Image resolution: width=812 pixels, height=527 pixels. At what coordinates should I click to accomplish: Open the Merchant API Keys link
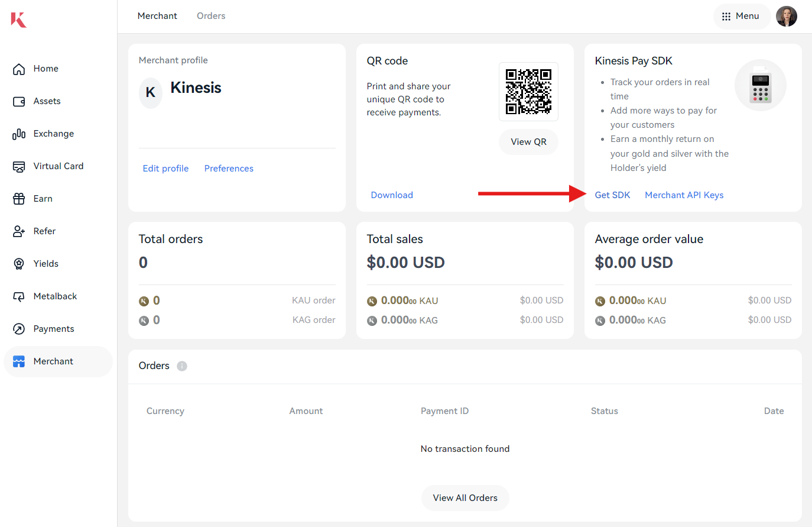[x=684, y=195]
